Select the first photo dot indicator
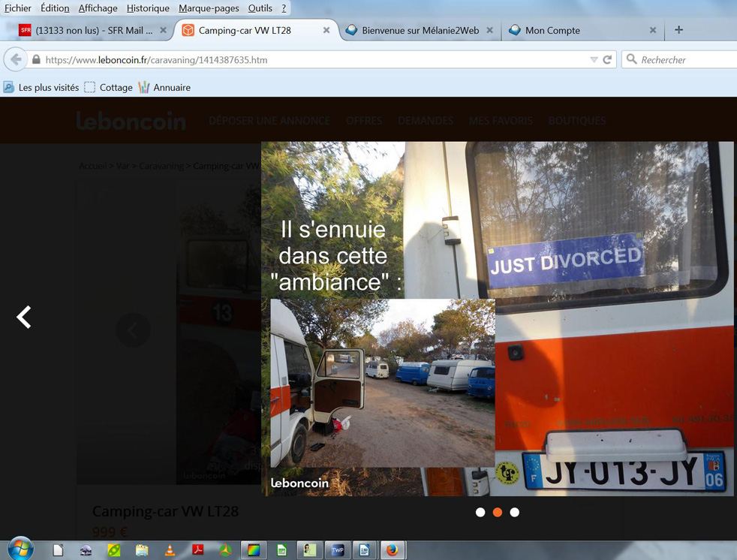Viewport: 737px width, 560px height. 480,512
